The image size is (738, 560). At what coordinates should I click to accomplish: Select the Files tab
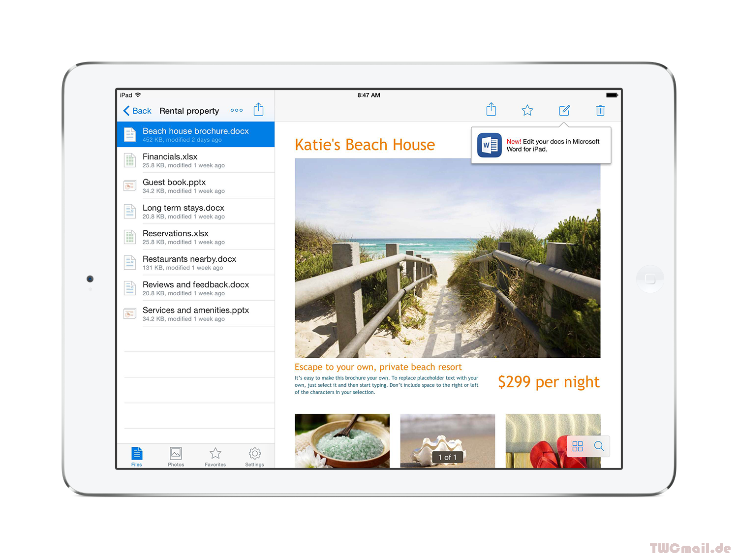point(137,457)
